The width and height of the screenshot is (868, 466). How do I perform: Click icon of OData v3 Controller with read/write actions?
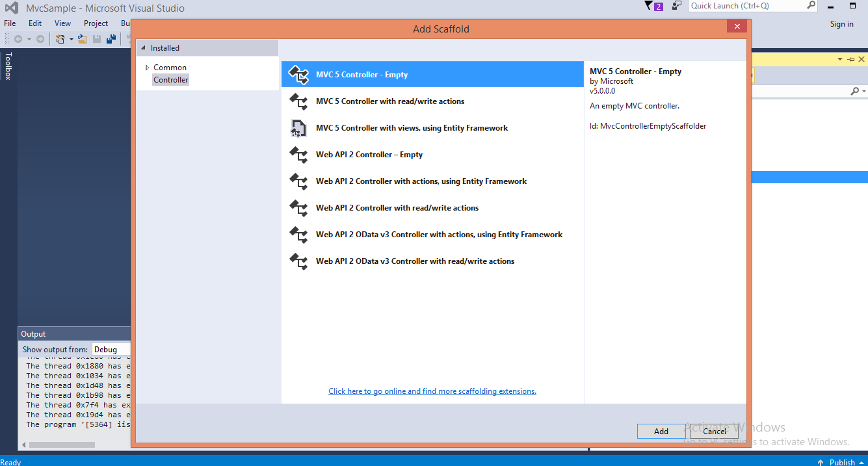[298, 261]
